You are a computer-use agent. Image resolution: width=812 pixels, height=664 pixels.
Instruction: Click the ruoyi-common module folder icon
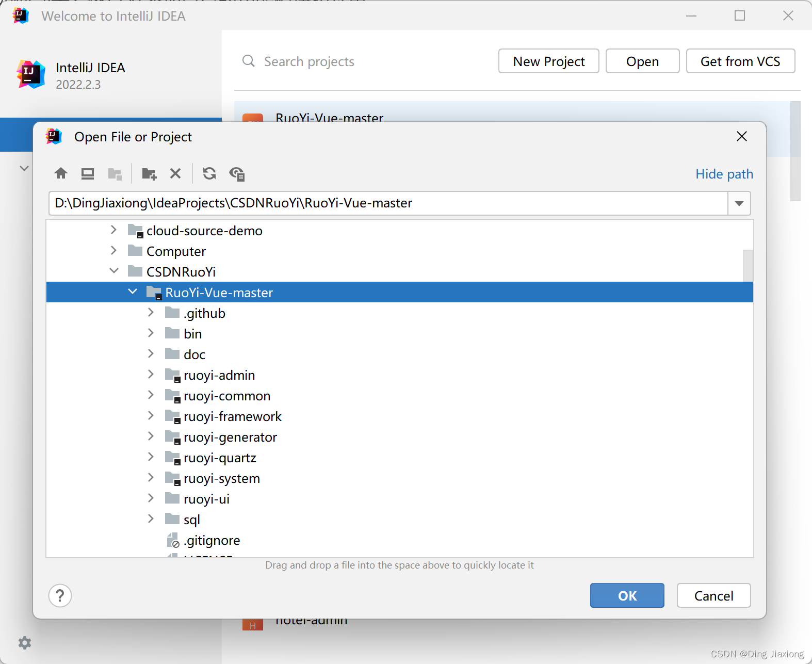(x=172, y=396)
